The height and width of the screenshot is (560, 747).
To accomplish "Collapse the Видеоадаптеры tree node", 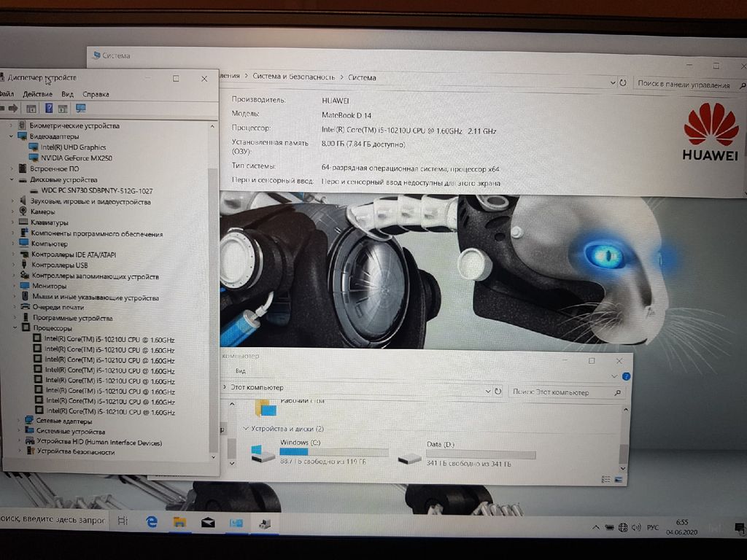I will click(12, 136).
